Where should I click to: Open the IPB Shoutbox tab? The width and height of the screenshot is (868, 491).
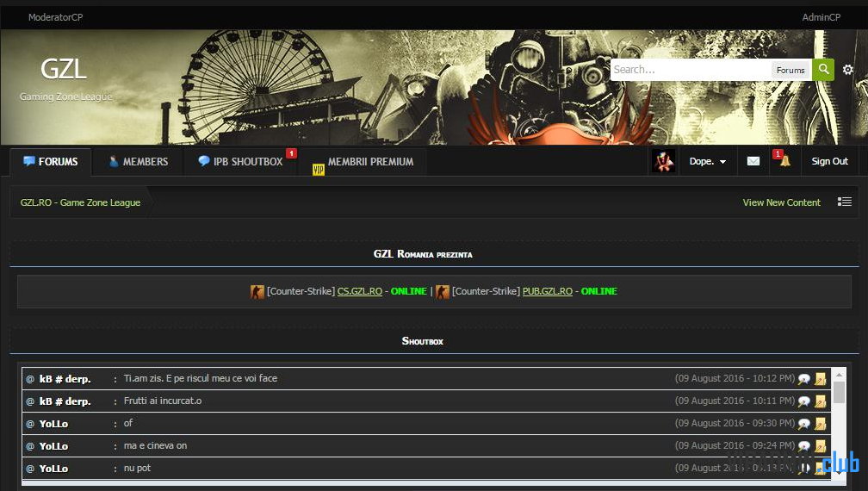pos(240,162)
